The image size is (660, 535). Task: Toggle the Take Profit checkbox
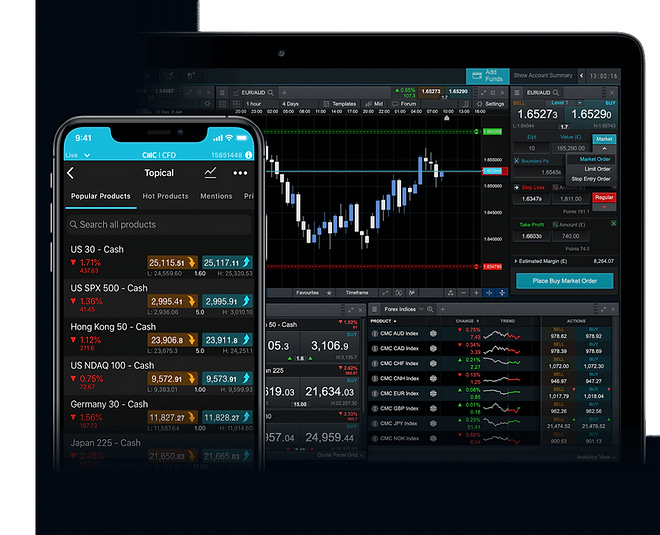(518, 227)
